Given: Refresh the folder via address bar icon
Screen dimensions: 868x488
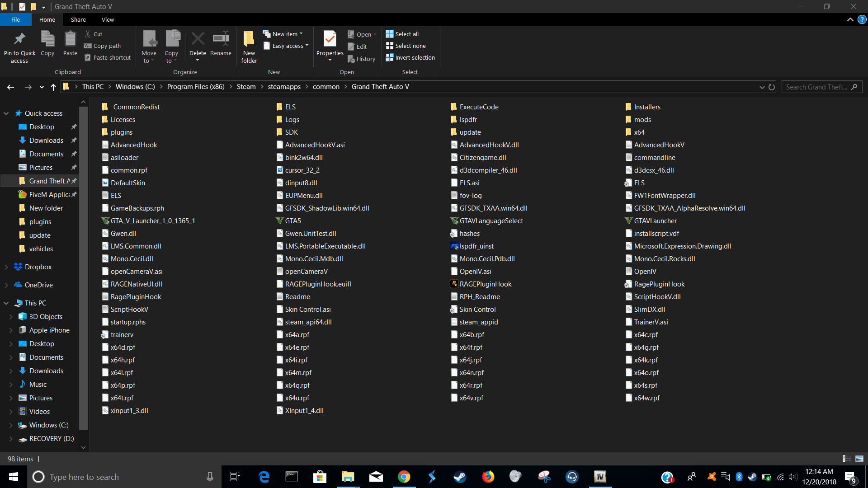Looking at the screenshot, I should point(772,87).
